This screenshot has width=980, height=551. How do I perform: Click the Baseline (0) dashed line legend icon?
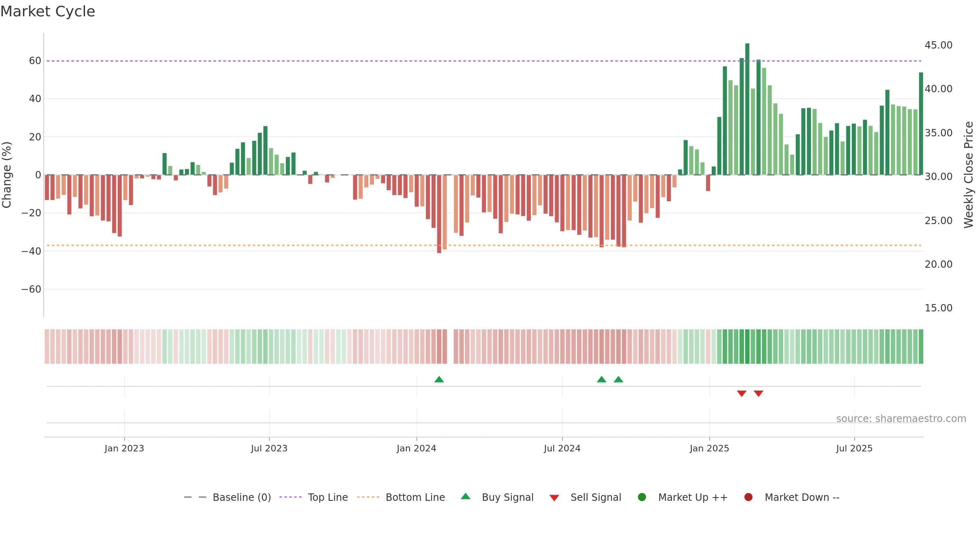[195, 497]
